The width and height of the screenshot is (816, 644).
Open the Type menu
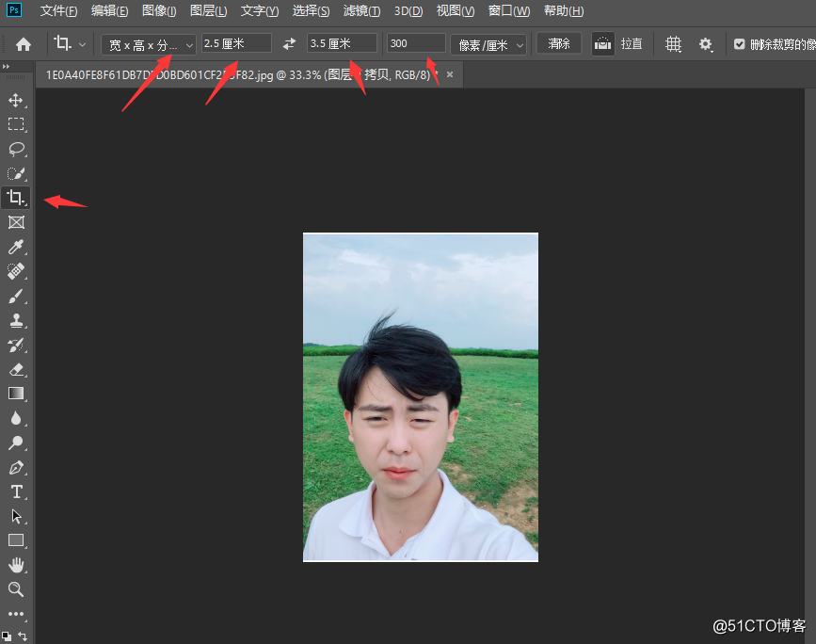(x=259, y=11)
